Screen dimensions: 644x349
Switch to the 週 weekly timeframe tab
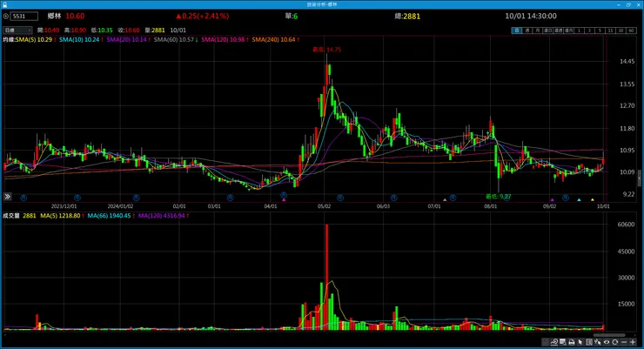[x=527, y=30]
